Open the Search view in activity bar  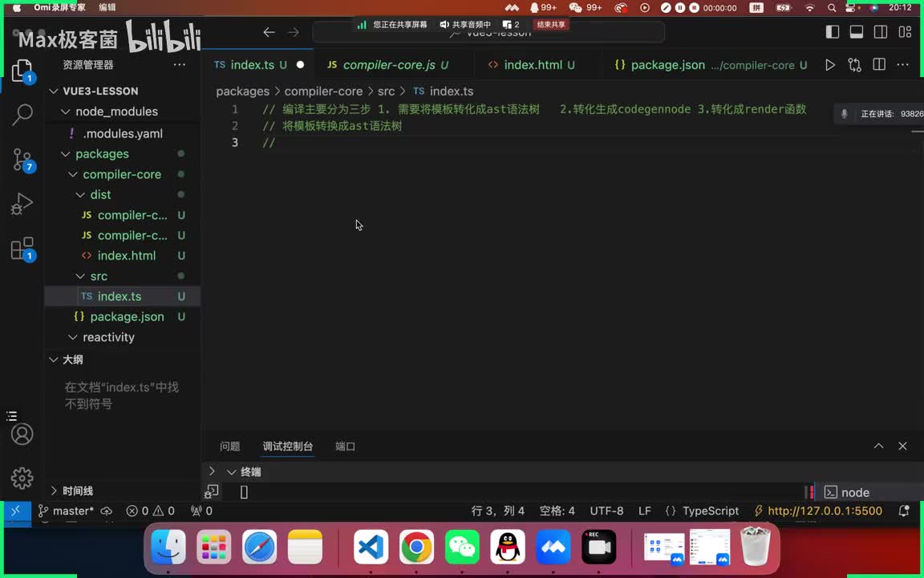click(x=22, y=115)
